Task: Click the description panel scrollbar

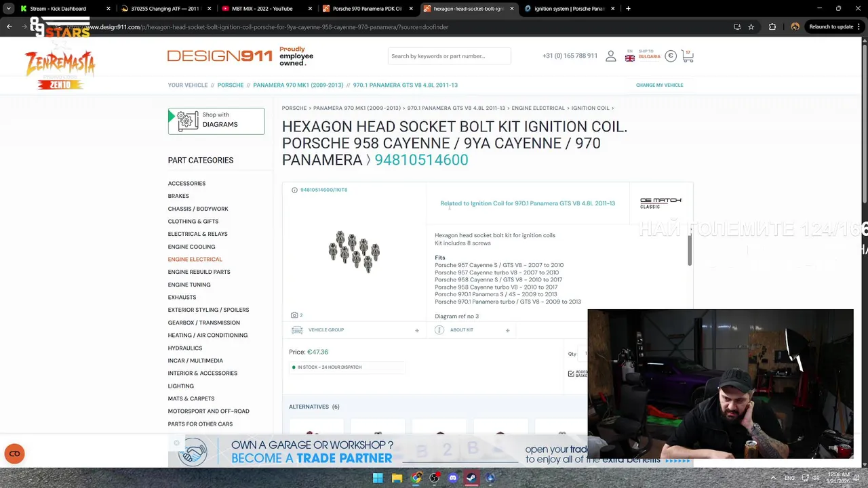Action: [689, 251]
